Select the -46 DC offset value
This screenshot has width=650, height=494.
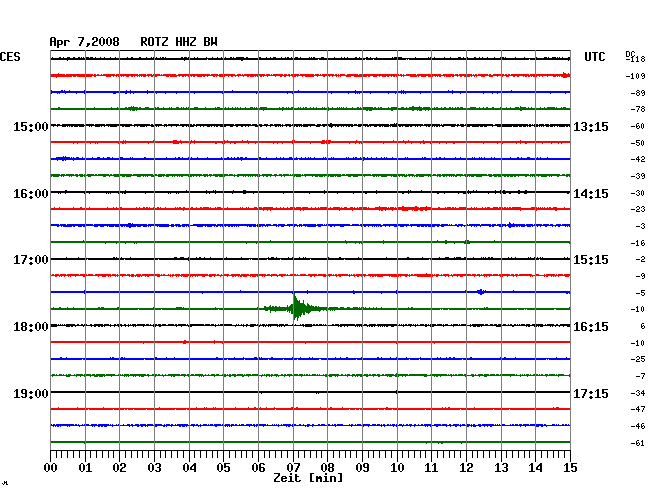(638, 426)
